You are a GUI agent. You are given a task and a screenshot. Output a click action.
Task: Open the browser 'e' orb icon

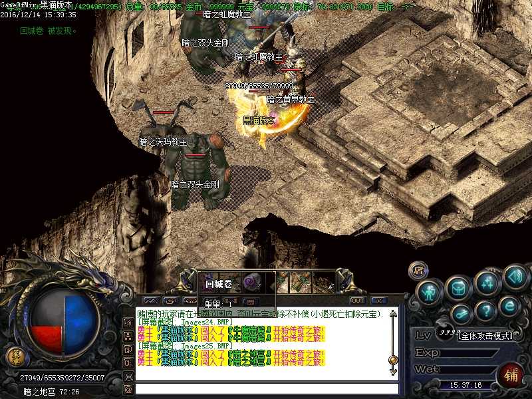tap(509, 306)
